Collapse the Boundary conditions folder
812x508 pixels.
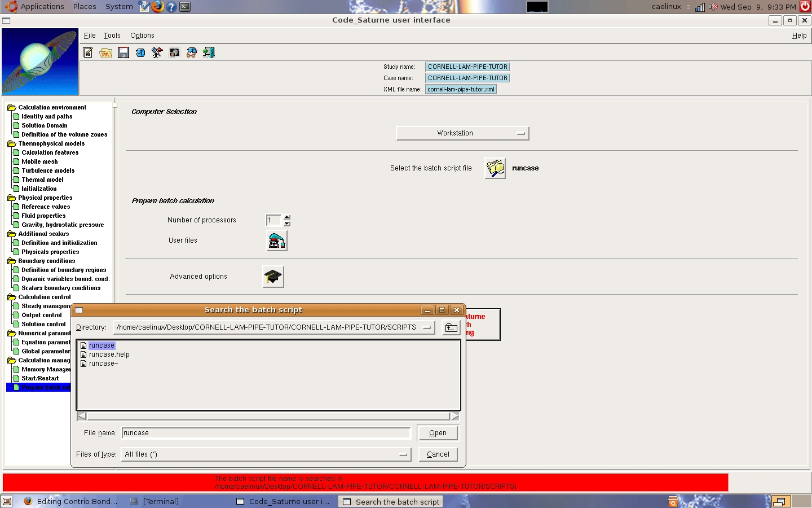point(11,261)
